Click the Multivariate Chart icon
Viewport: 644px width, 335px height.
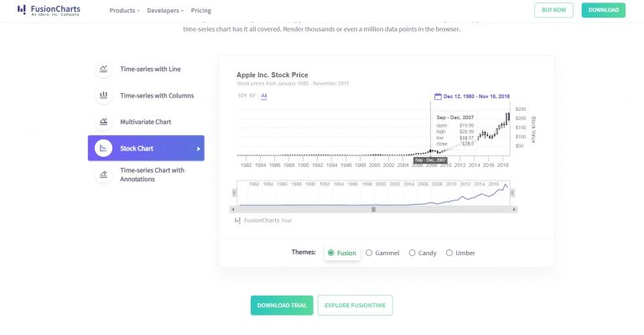coord(103,122)
